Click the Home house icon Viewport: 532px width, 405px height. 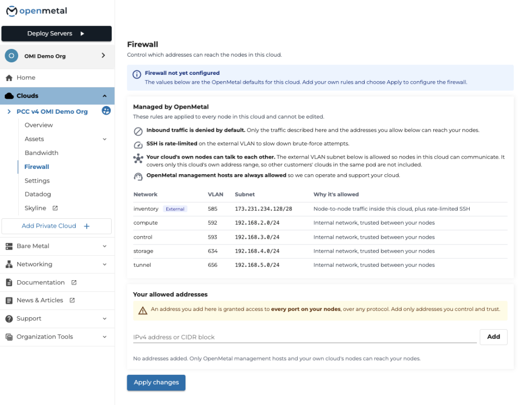9,78
